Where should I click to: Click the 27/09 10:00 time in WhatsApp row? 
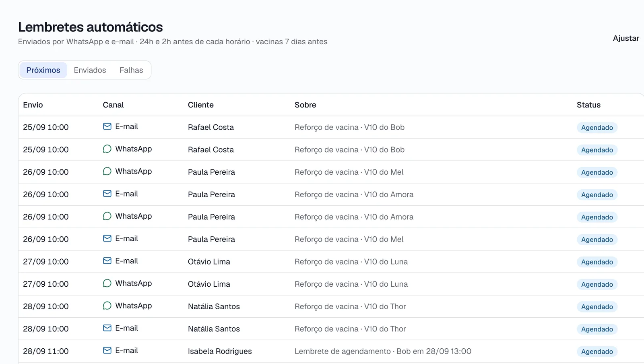tap(46, 284)
